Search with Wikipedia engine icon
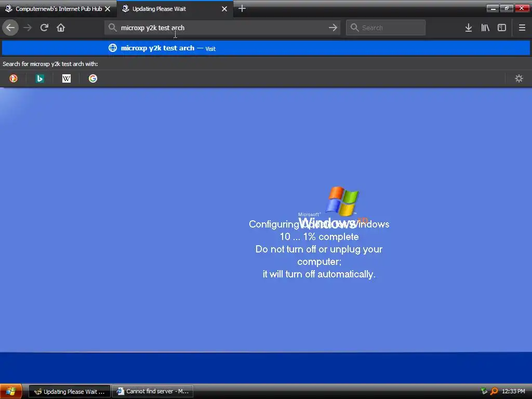Screen dimensions: 532x399 point(66,78)
